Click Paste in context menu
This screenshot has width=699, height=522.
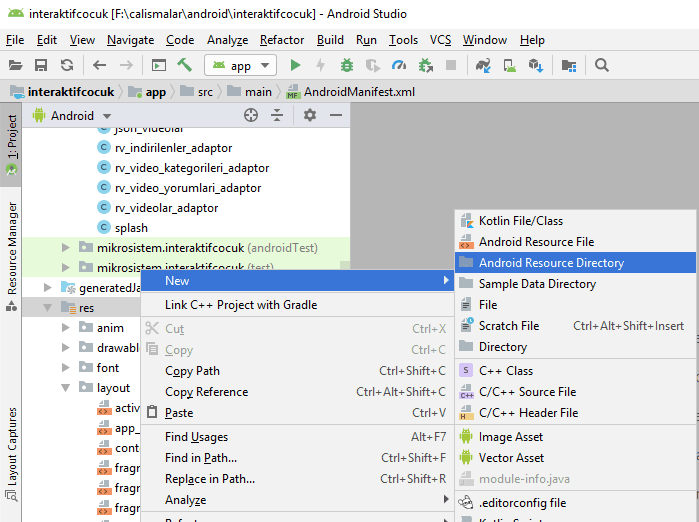point(297,413)
